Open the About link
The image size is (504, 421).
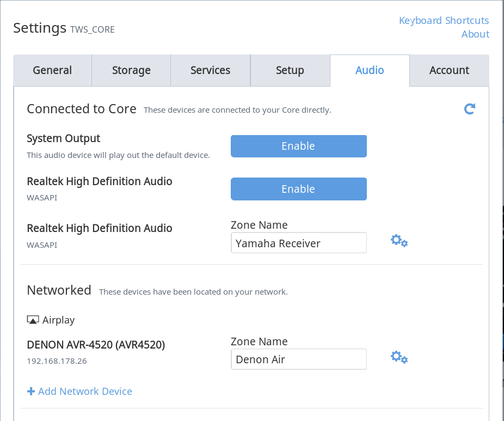[x=475, y=34]
